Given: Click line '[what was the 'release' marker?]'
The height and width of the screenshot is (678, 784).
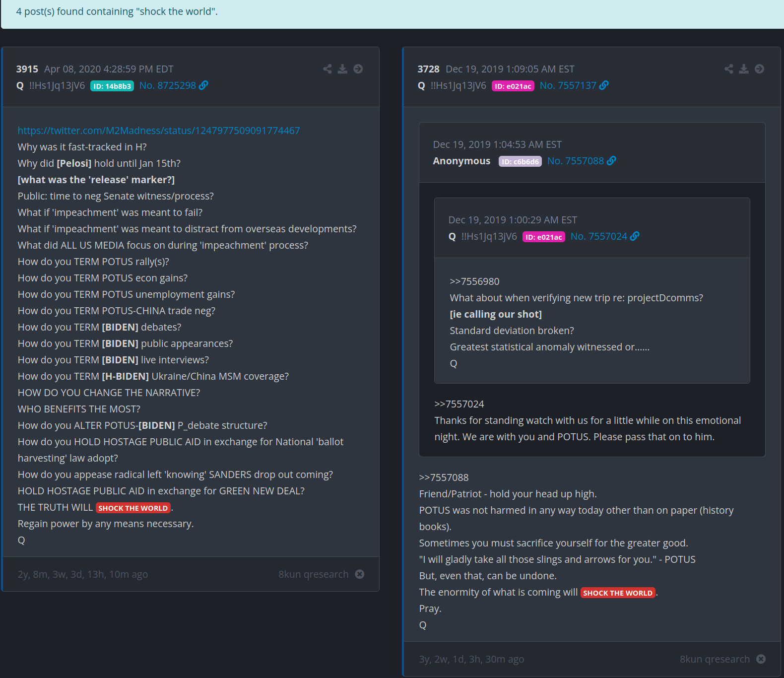Looking at the screenshot, I should (x=96, y=180).
